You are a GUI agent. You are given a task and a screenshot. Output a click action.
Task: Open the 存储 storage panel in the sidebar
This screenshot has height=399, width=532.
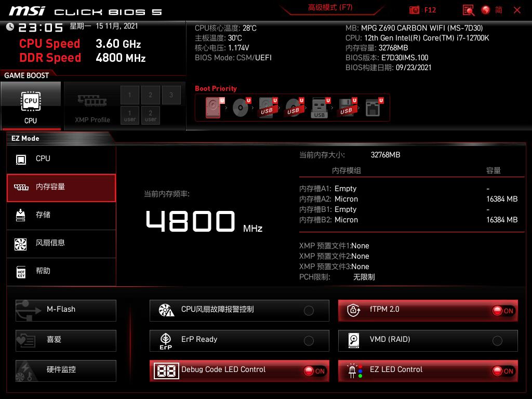click(x=61, y=216)
